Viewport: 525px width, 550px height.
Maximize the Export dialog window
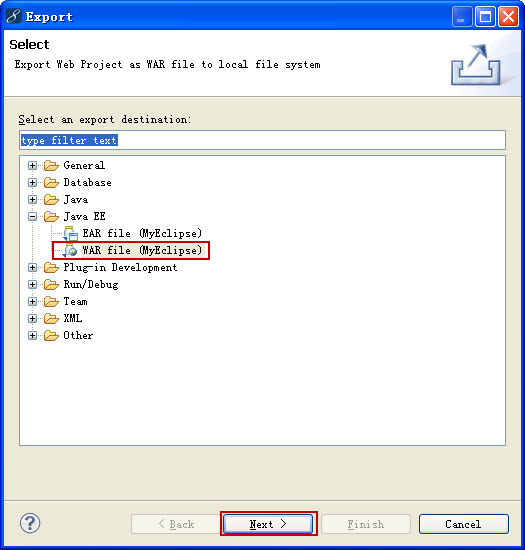[485, 16]
